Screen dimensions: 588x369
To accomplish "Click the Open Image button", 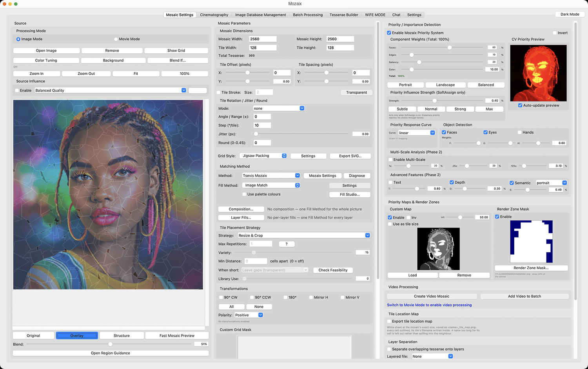I will 46,51.
